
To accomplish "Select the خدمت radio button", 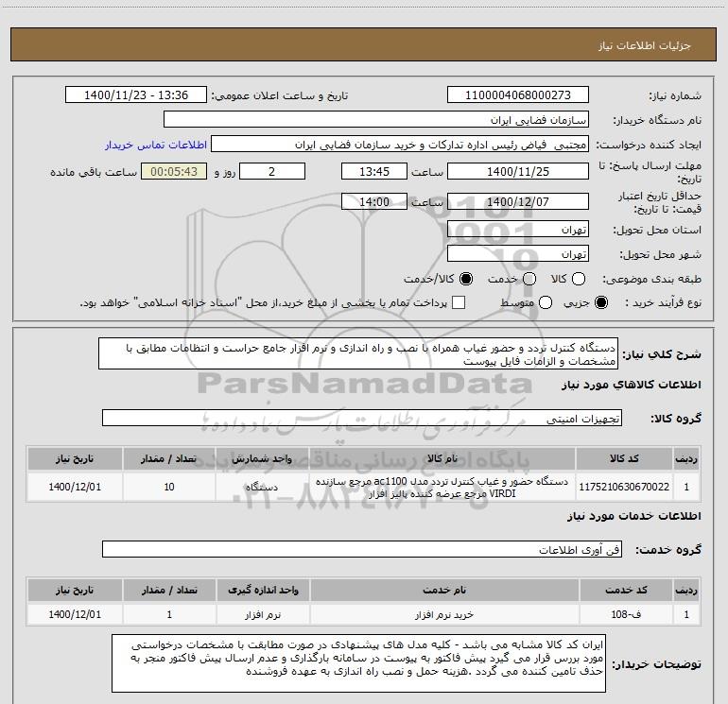I will [529, 279].
